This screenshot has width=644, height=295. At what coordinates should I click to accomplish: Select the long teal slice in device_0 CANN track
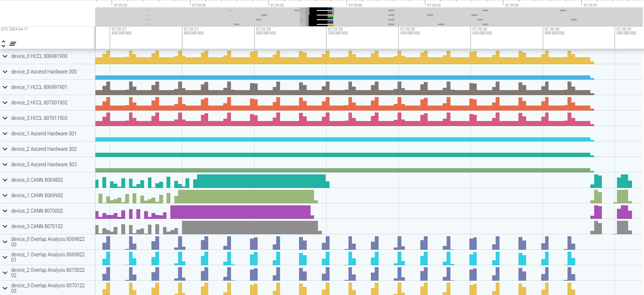pyautogui.click(x=261, y=181)
